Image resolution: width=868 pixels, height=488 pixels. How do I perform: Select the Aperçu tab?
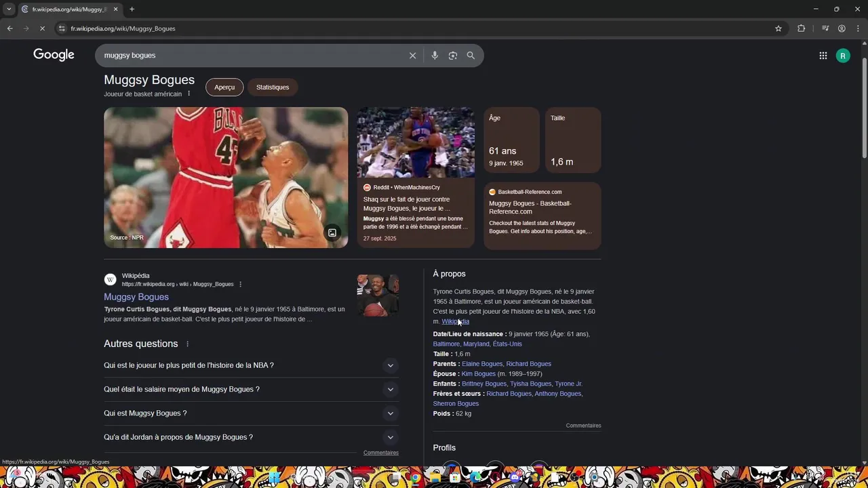pyautogui.click(x=224, y=87)
